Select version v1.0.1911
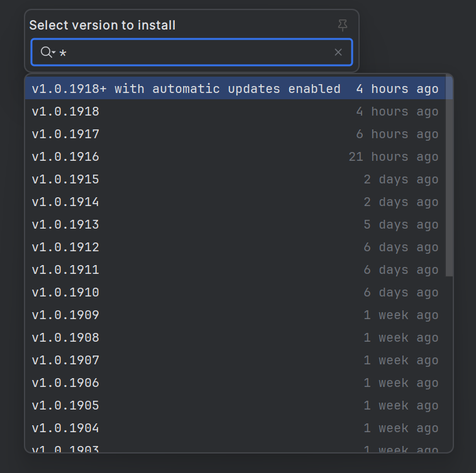 click(x=65, y=270)
